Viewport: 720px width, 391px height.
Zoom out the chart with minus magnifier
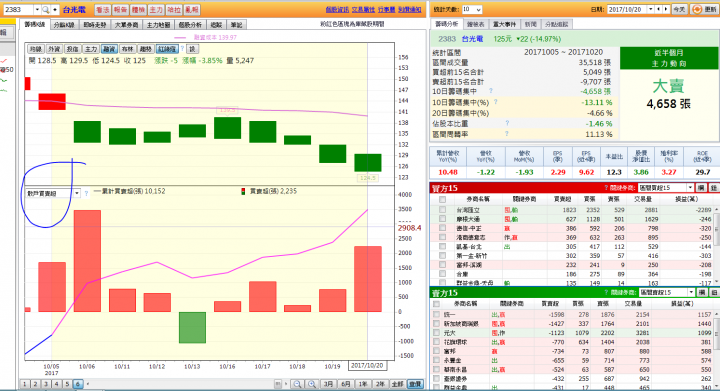coord(298,384)
